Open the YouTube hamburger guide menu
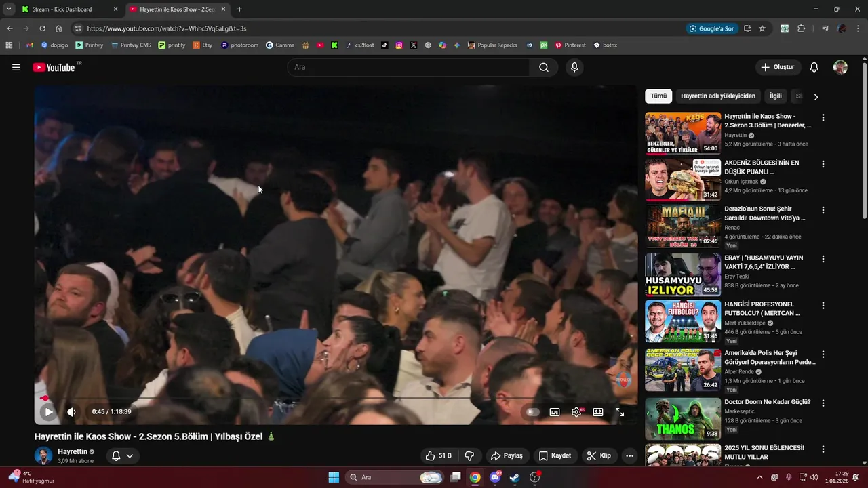The image size is (868, 488). 16,67
